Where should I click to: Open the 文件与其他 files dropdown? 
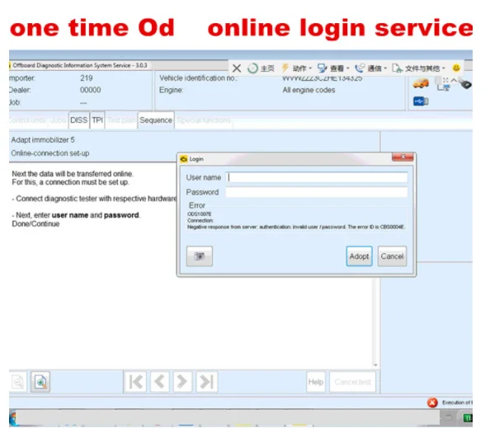[418, 68]
